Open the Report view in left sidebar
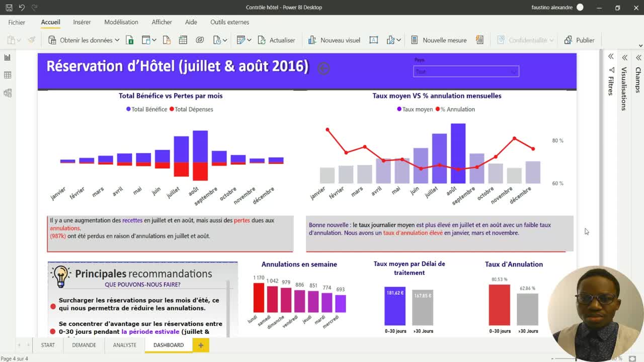Viewport: 644px width, 362px height. click(8, 57)
